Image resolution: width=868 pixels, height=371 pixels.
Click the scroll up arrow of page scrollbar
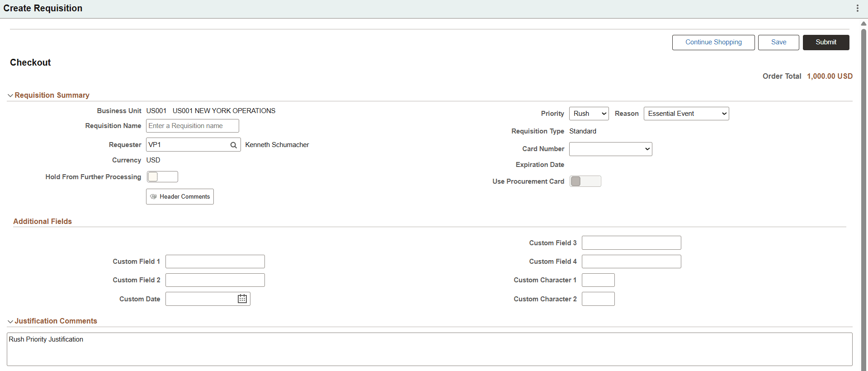click(x=863, y=24)
